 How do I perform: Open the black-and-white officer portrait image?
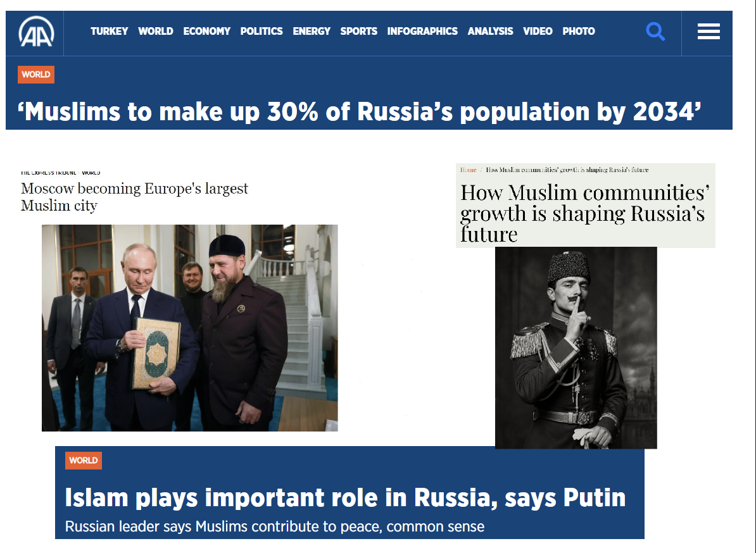pos(576,347)
